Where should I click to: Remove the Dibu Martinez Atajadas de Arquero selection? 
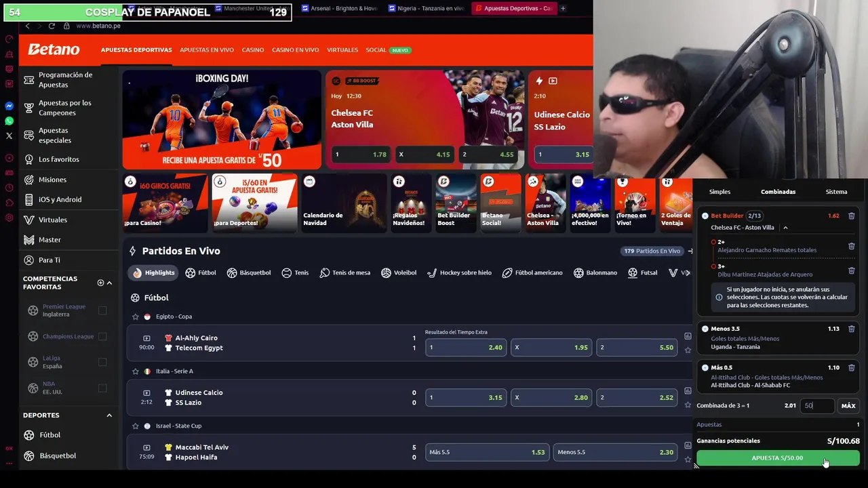[851, 270]
